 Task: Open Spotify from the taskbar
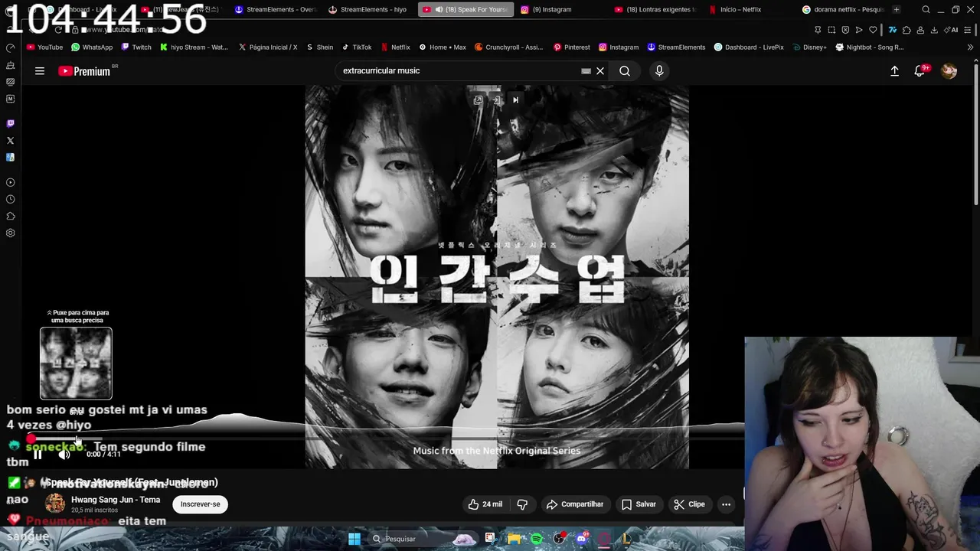coord(537,539)
